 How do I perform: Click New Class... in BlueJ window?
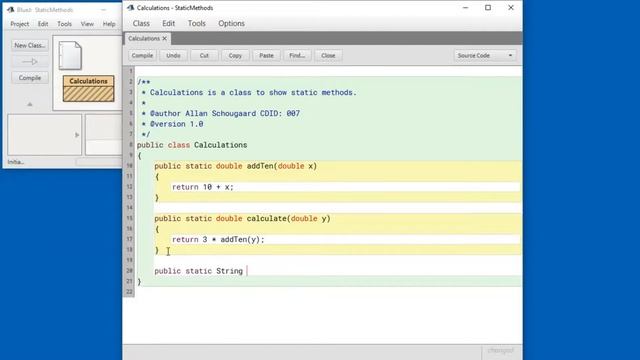[x=30, y=45]
